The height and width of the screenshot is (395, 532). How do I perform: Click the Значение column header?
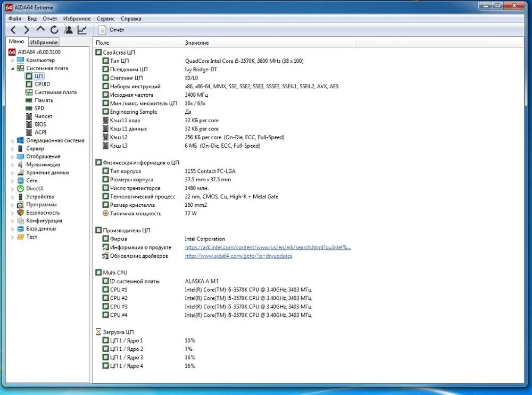coord(269,43)
